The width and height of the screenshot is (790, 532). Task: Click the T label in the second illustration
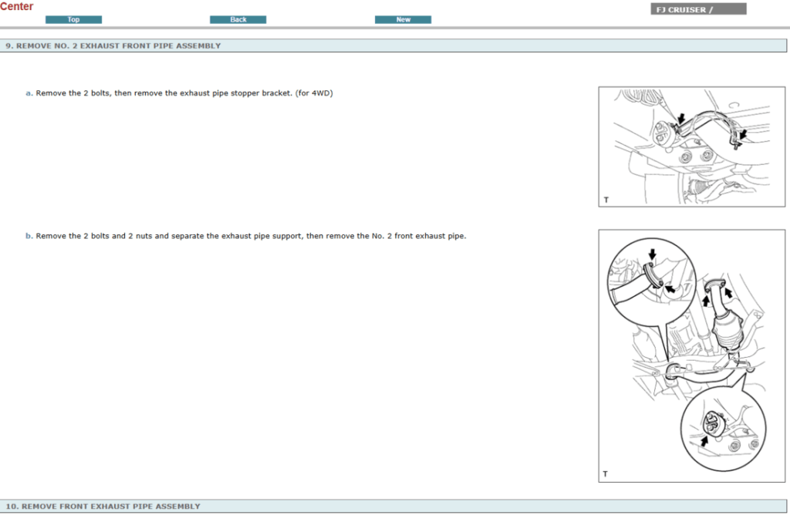click(x=606, y=474)
